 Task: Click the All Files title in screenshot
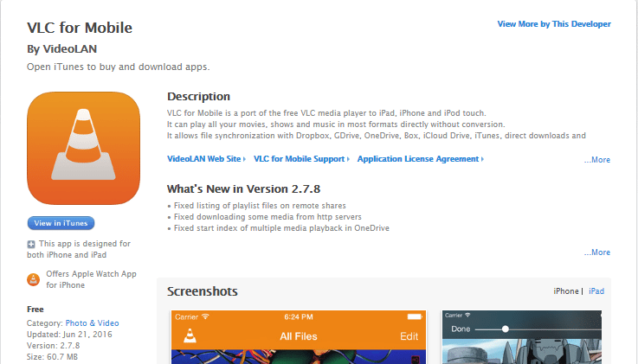click(299, 336)
